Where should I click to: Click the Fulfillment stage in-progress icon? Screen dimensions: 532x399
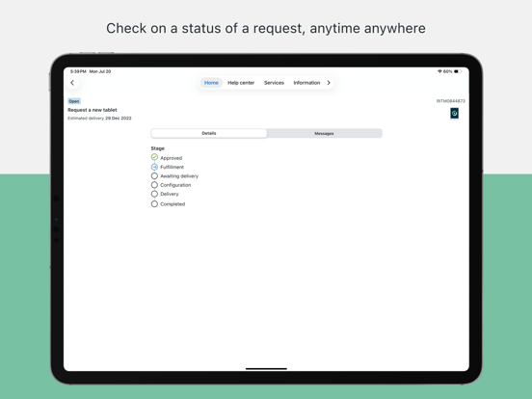[154, 167]
